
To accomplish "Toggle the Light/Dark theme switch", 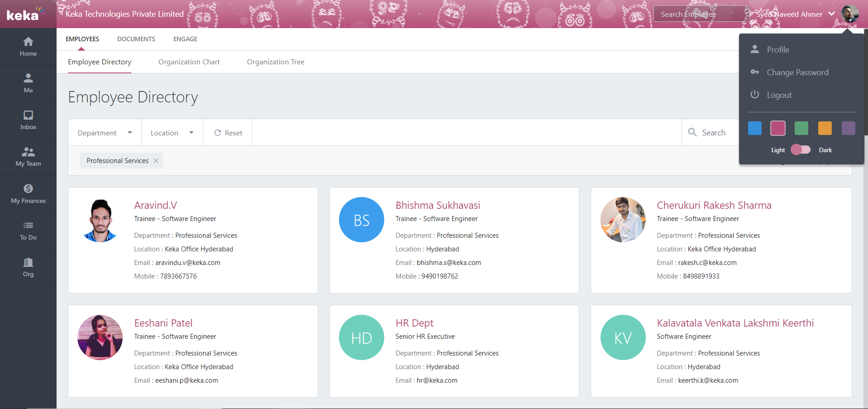I will pyautogui.click(x=801, y=149).
